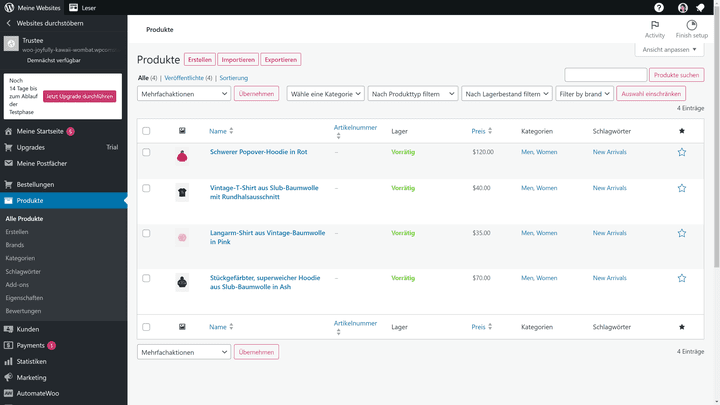
Task: Favorite the Langarm-Shirt star
Action: pyautogui.click(x=682, y=233)
